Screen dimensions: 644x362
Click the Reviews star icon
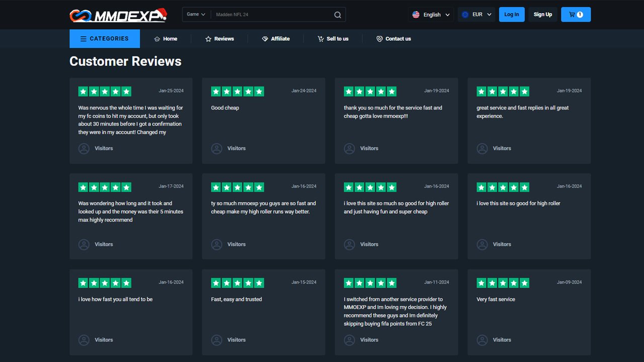click(x=208, y=39)
